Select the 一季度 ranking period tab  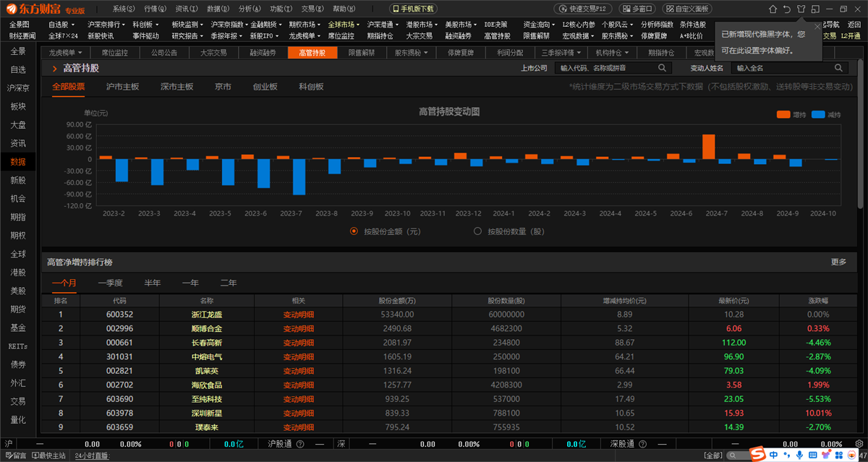click(x=110, y=283)
